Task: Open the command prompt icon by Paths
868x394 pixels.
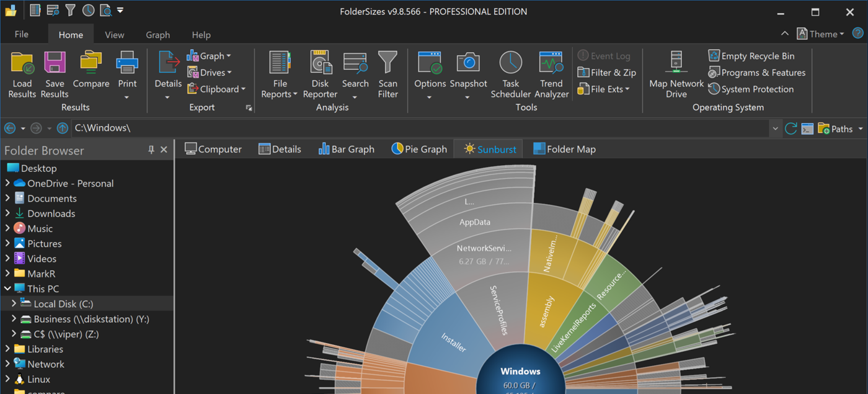Action: pyautogui.click(x=807, y=128)
